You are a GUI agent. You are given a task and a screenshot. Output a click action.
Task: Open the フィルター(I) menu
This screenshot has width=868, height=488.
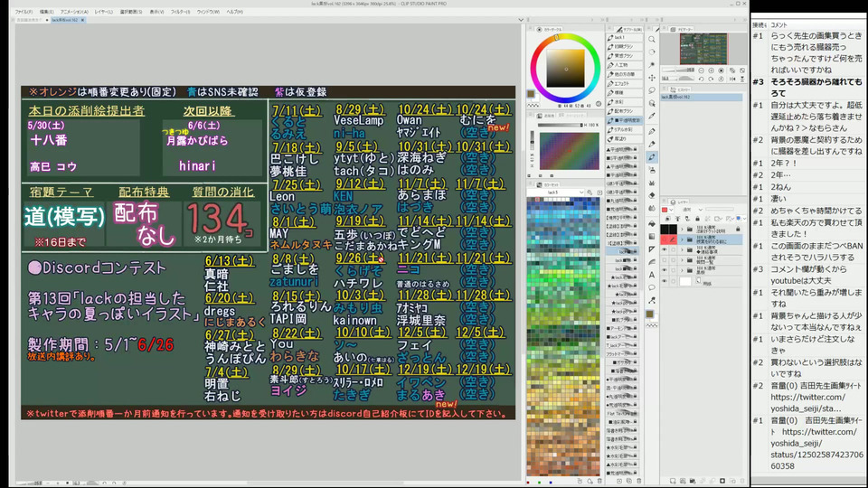(181, 12)
